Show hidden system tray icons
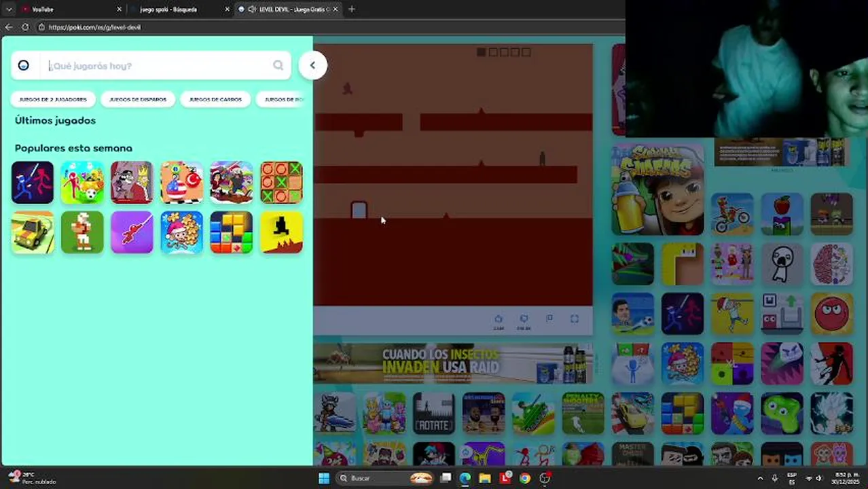The image size is (868, 489). [x=760, y=478]
